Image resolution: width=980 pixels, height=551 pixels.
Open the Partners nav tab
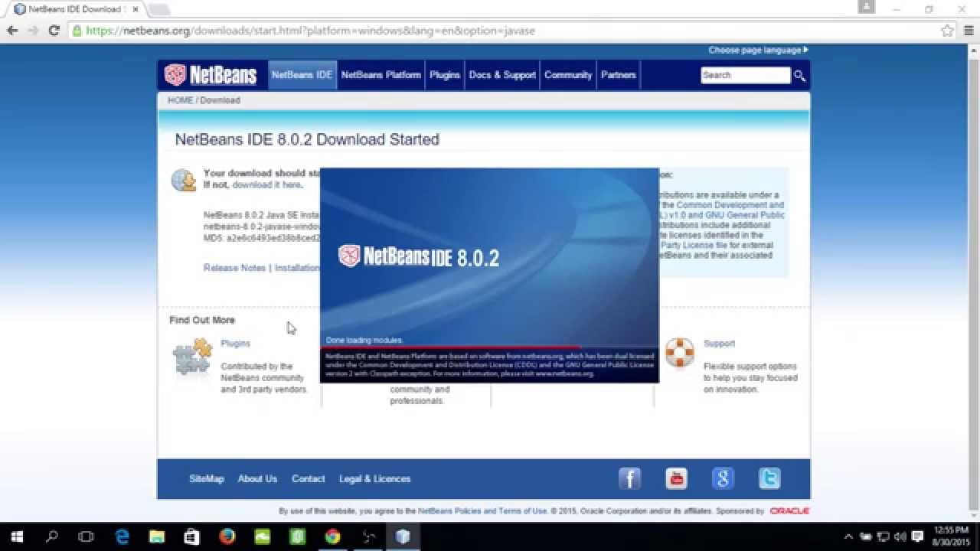point(618,75)
